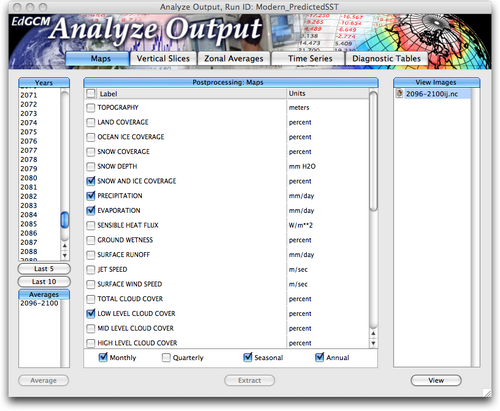Uncheck LOW LEVEL CLOUD COVER
500x411 pixels.
pyautogui.click(x=90, y=313)
